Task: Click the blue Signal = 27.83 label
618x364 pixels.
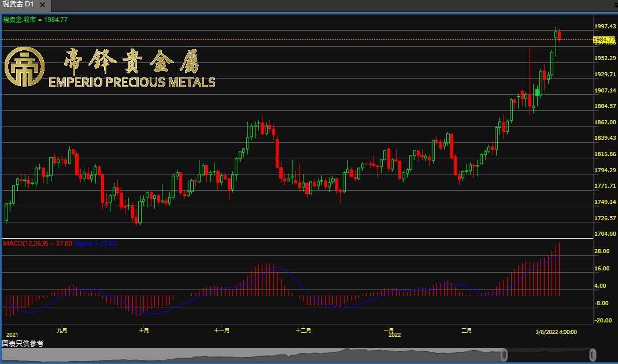Action: click(x=95, y=243)
